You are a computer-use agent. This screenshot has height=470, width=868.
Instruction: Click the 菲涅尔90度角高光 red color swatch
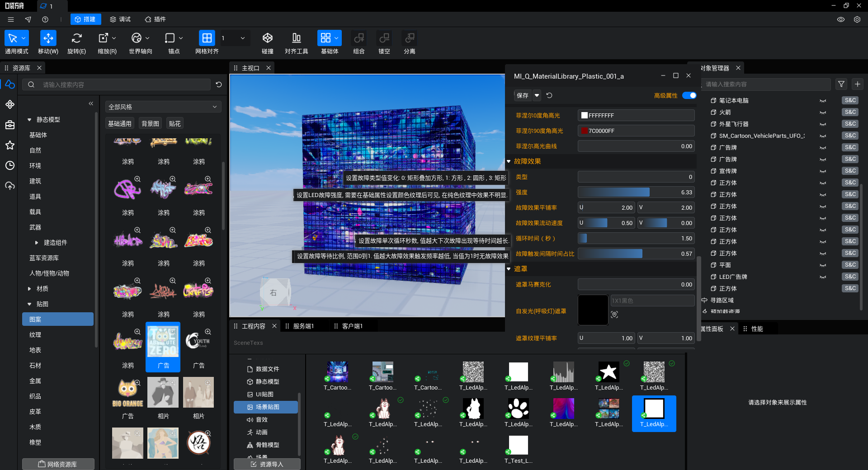[x=584, y=131]
